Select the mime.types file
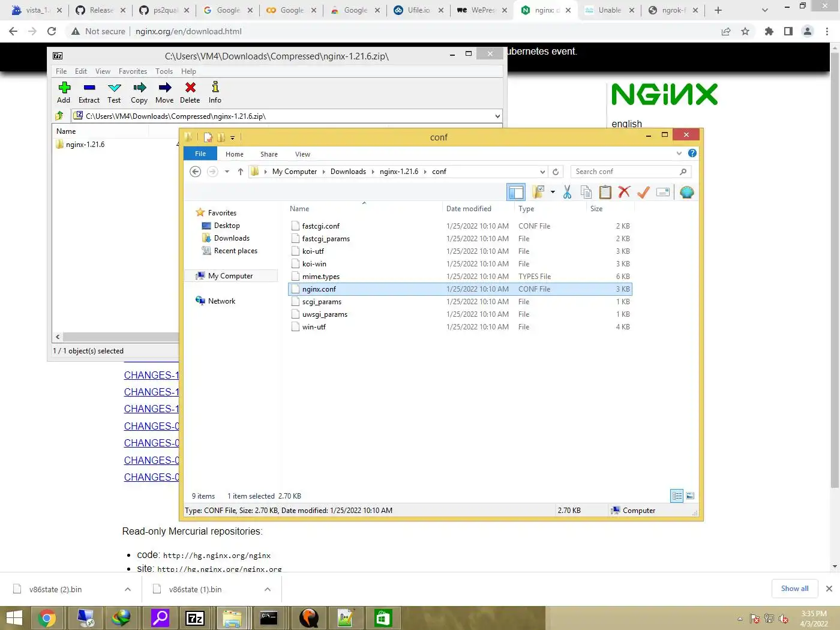Screen dimensions: 840x630 [320, 277]
